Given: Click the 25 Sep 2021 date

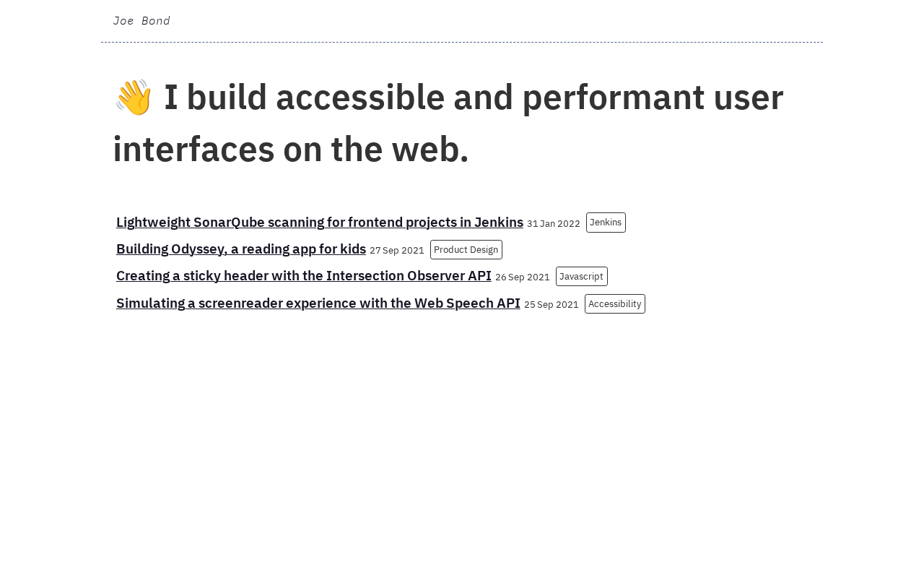Looking at the screenshot, I should (551, 305).
